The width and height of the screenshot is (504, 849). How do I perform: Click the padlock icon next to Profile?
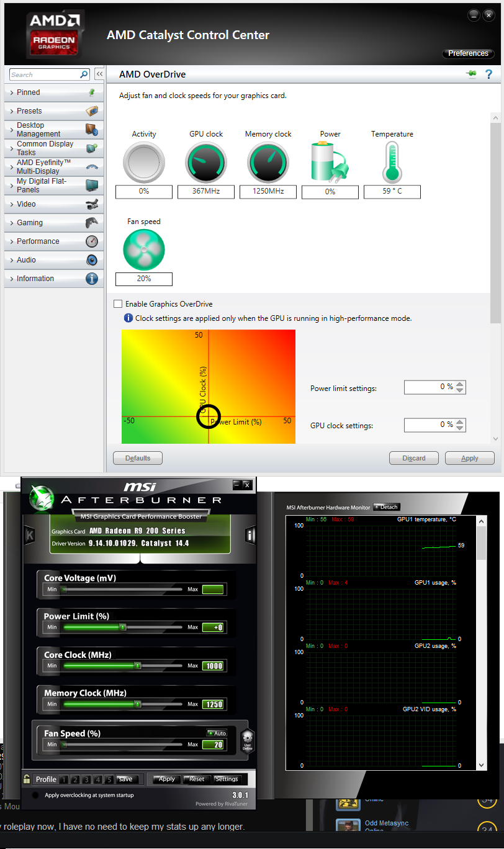point(27,778)
